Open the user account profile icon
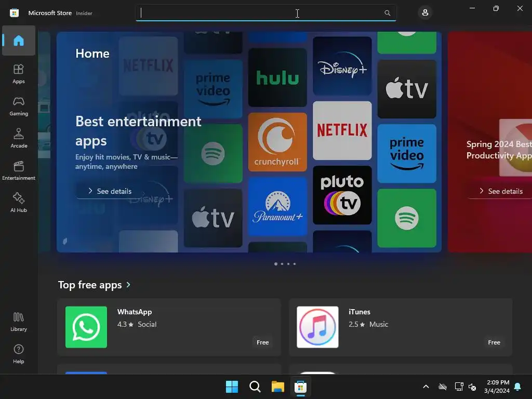The width and height of the screenshot is (532, 399). click(x=425, y=13)
